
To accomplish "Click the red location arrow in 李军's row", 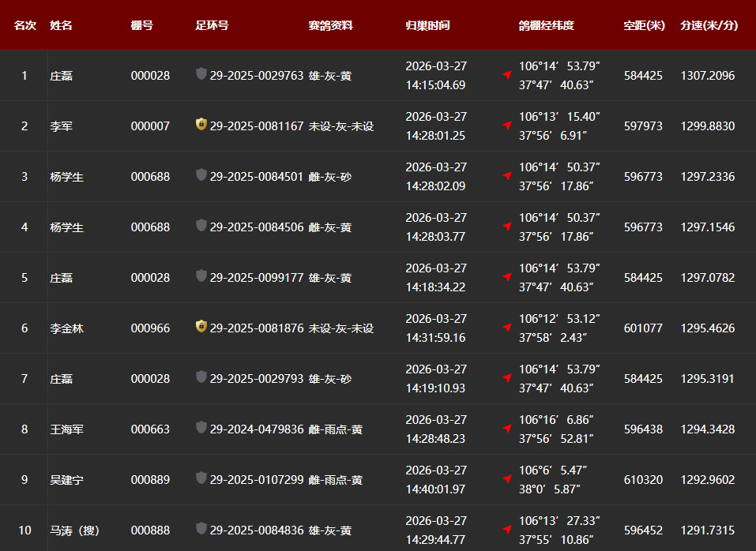I will tap(507, 126).
